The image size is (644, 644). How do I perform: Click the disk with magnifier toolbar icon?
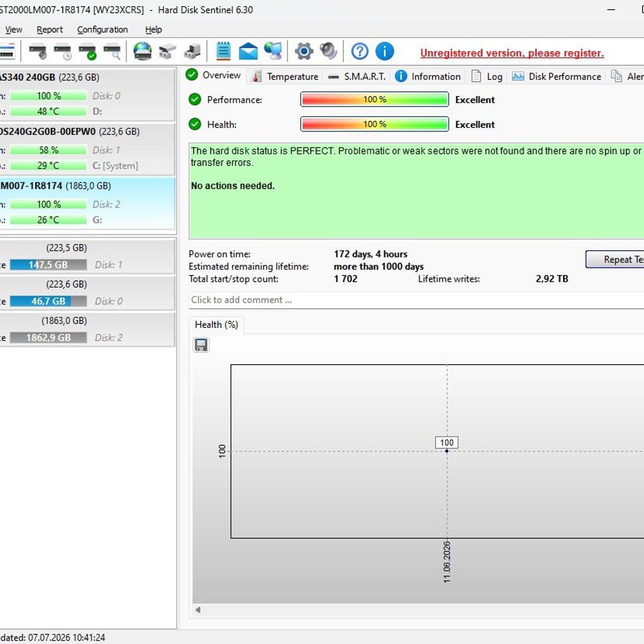pyautogui.click(x=112, y=52)
